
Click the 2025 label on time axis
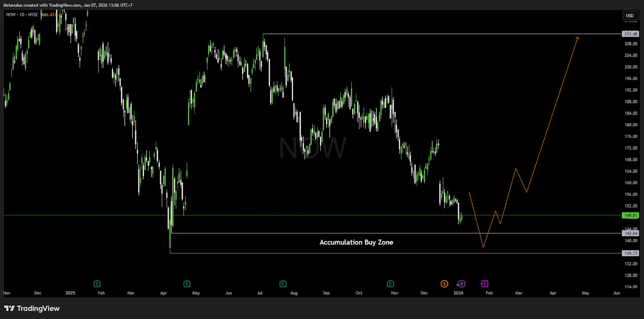point(70,293)
